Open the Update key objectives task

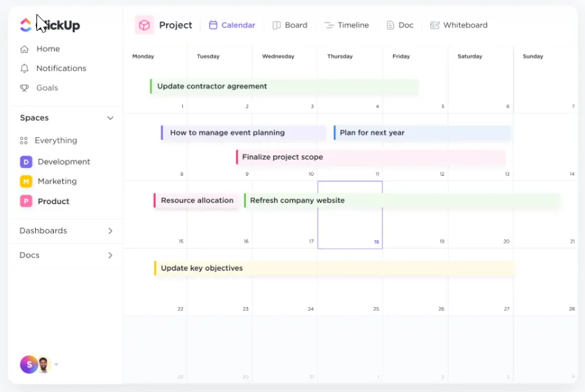334,268
